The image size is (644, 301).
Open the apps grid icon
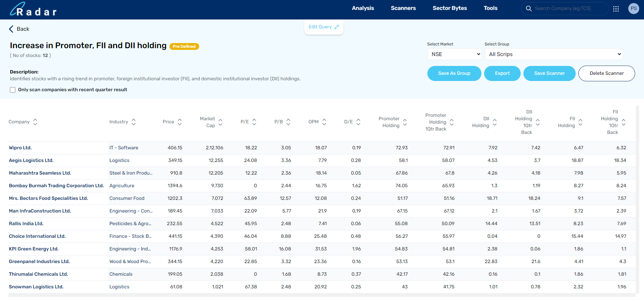(x=616, y=9)
